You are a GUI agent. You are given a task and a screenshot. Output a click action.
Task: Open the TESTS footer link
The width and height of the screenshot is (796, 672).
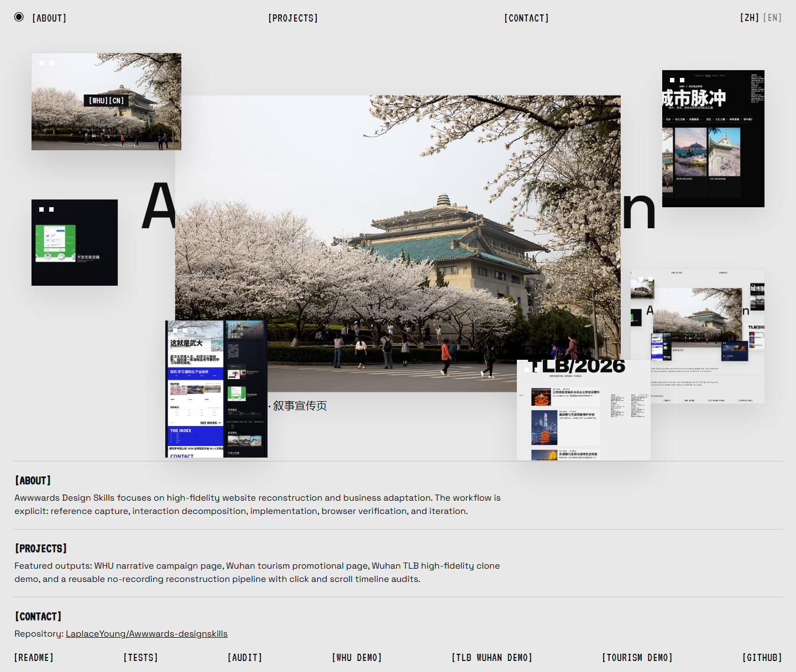[140, 658]
